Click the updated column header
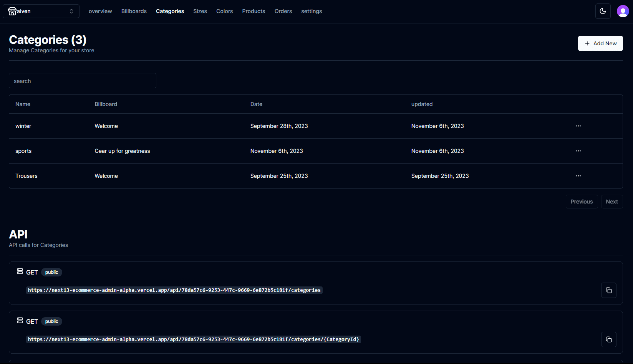The image size is (633, 364). tap(422, 104)
